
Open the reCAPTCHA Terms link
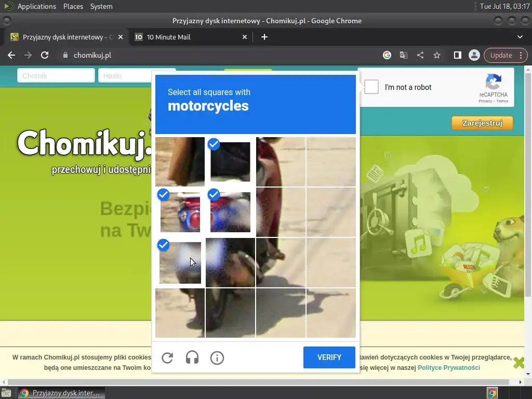pyautogui.click(x=502, y=101)
